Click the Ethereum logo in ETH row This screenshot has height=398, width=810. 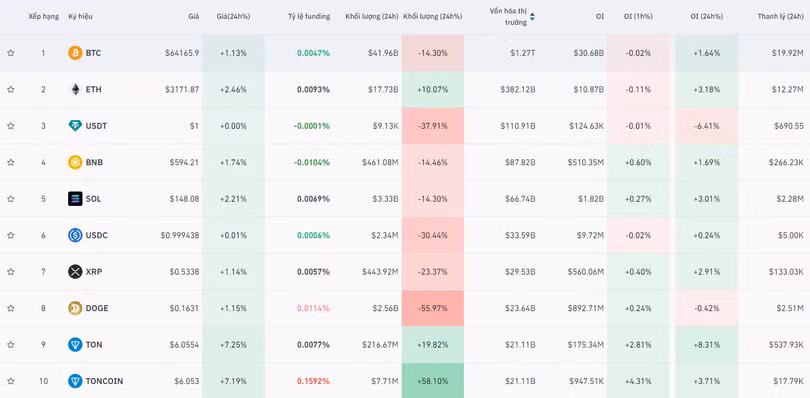click(75, 89)
